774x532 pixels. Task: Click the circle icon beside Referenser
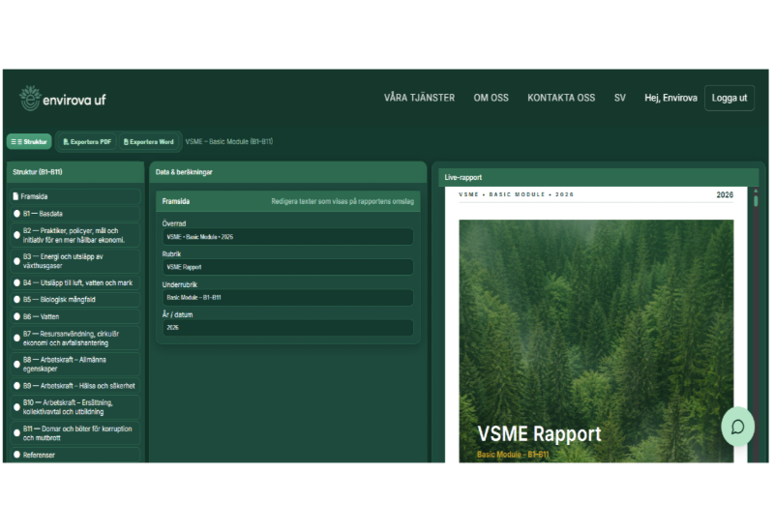coord(16,455)
